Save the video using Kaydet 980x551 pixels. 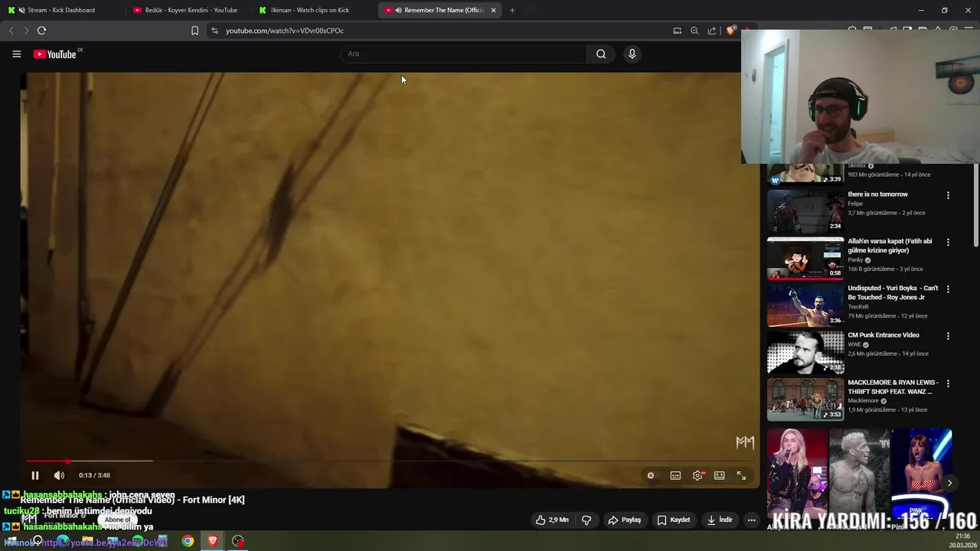[x=674, y=520]
